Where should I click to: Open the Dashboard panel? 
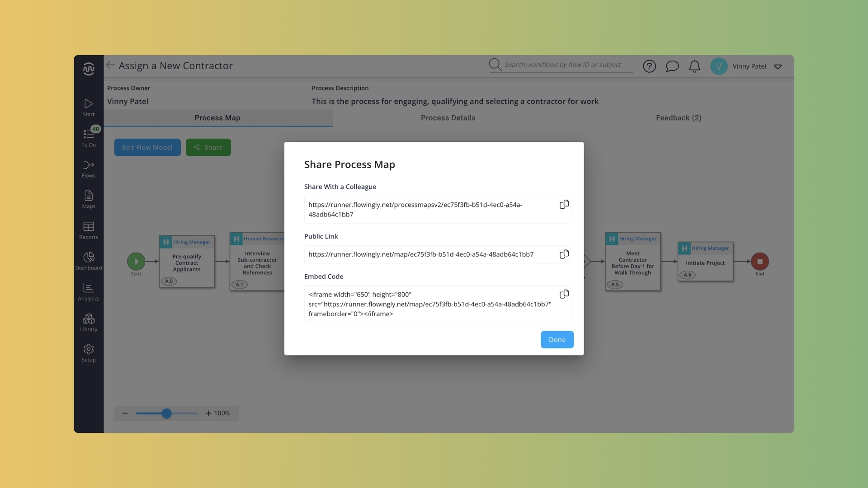coord(88,260)
